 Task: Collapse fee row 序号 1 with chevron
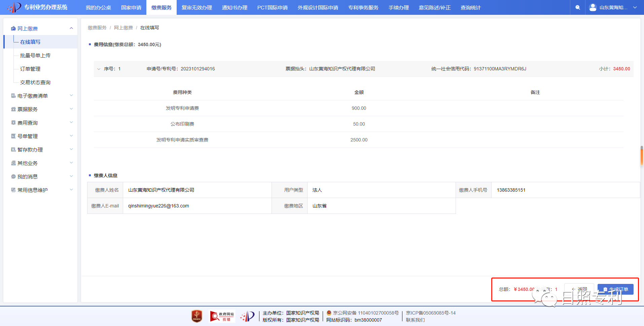(99, 69)
